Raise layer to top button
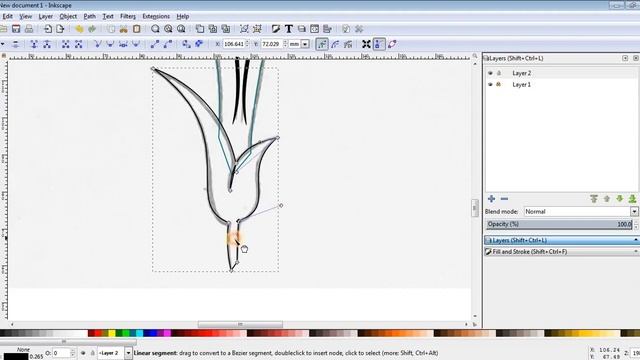640x360 pixels. (594, 199)
